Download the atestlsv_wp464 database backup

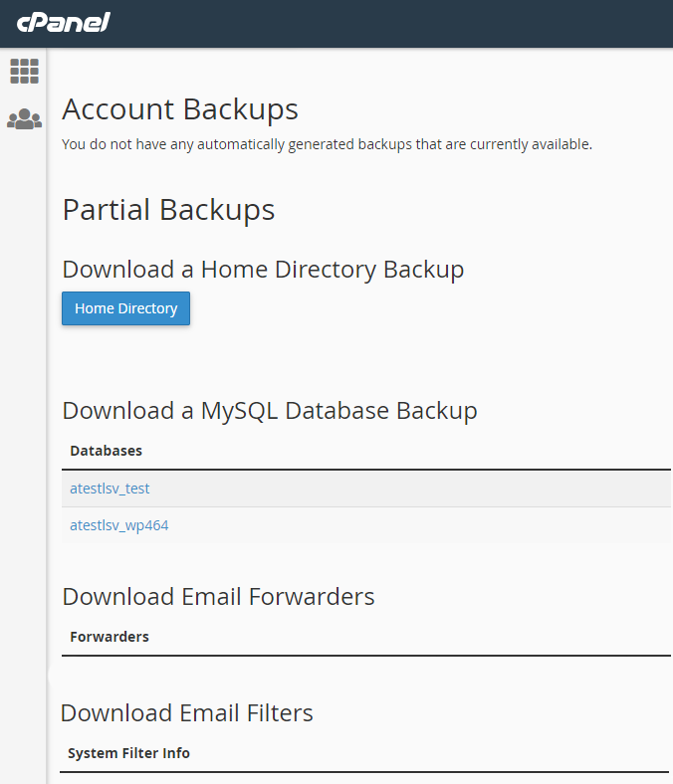coord(118,525)
